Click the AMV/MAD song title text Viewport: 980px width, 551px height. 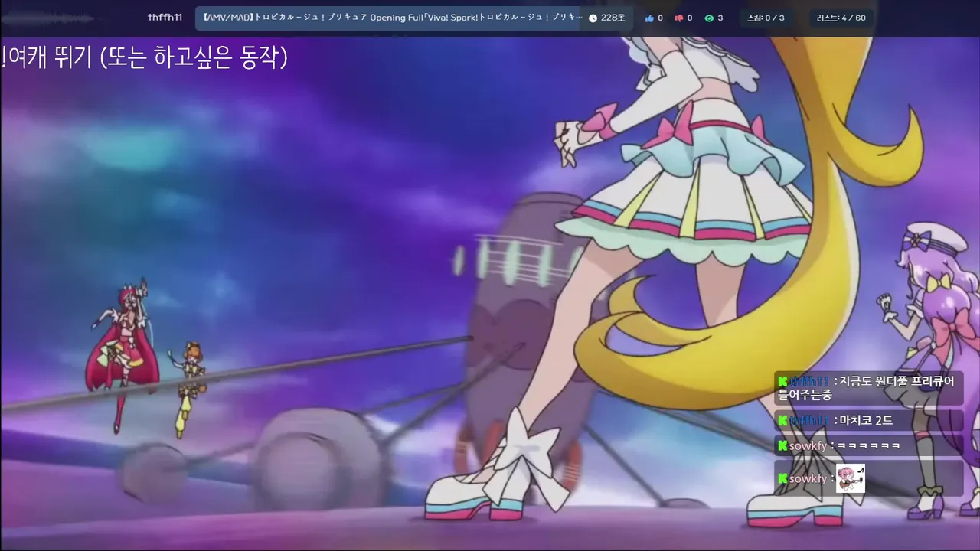coord(392,18)
